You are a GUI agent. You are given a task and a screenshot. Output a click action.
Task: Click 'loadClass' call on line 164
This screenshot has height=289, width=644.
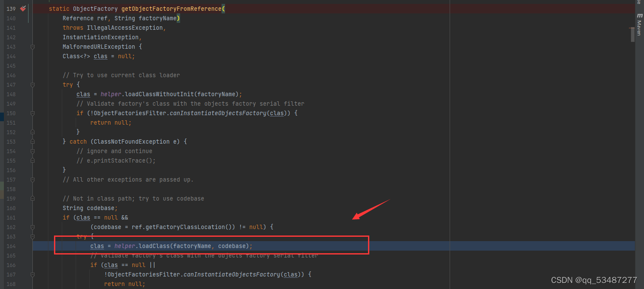(x=154, y=246)
